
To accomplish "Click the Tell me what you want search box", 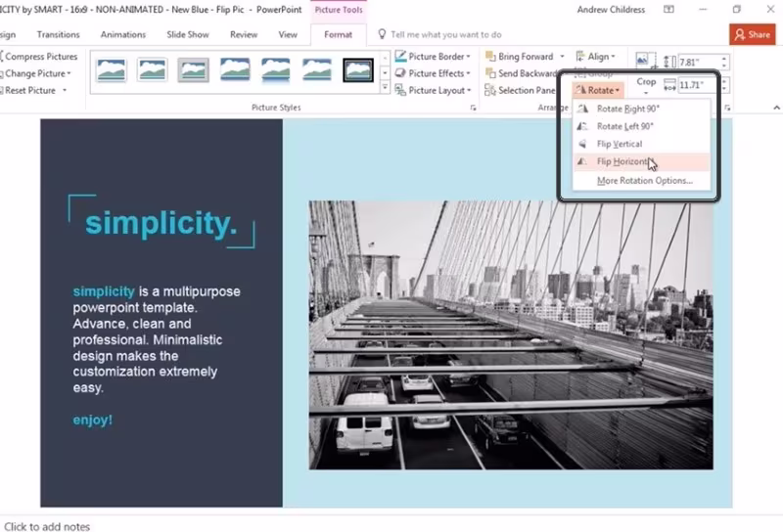I will click(x=446, y=34).
